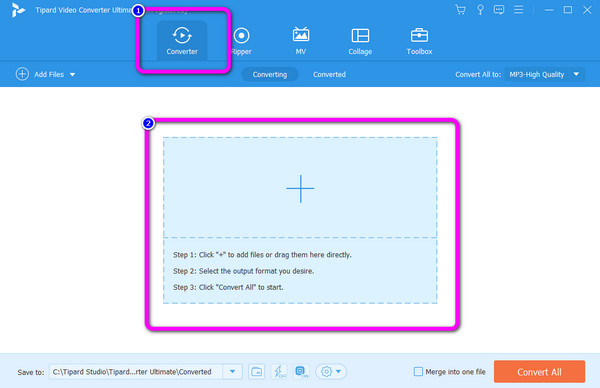Open the hamburger menu icon
Image resolution: width=600 pixels, height=388 pixels.
tap(518, 10)
